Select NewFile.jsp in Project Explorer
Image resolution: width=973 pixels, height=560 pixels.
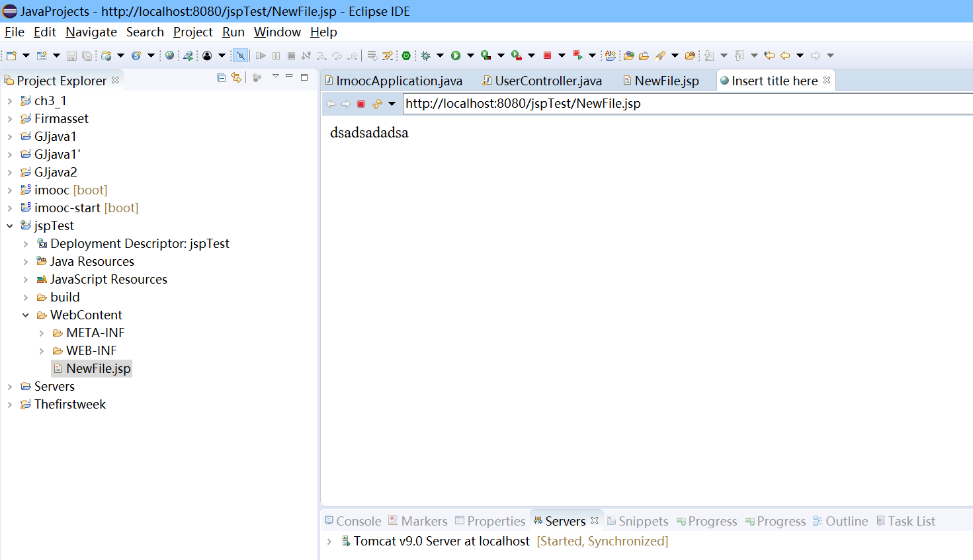pyautogui.click(x=92, y=368)
